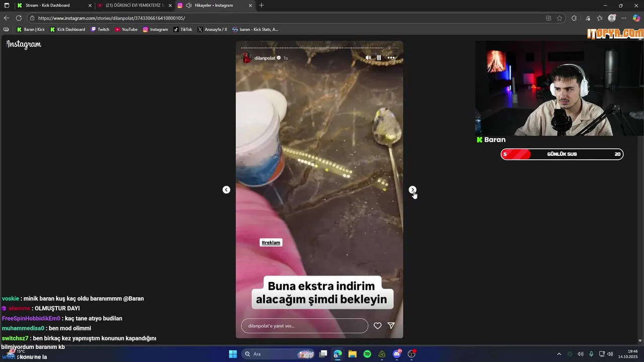Mute the Instagram story audio
Viewport: 644px width, 362px height.
click(x=368, y=58)
